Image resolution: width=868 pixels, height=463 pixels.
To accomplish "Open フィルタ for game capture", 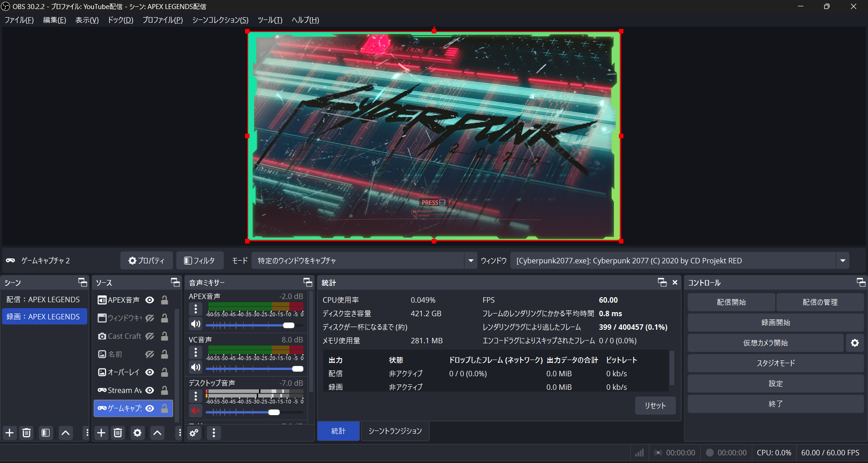I will (199, 261).
